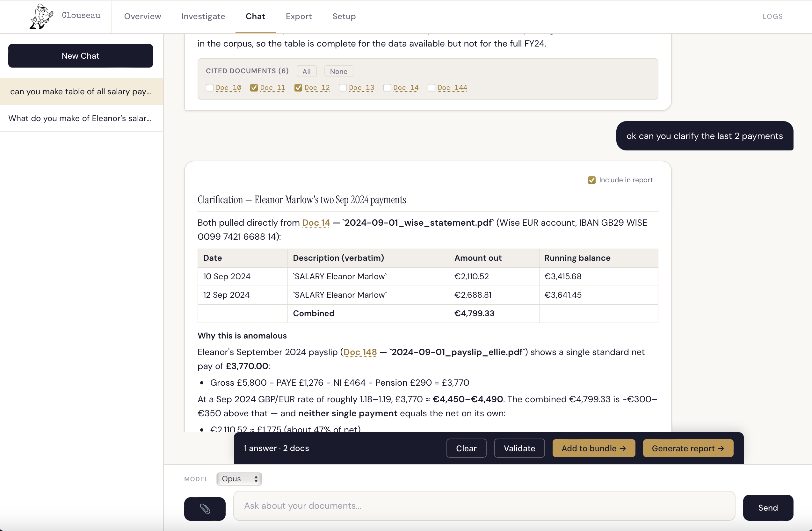
Task: Open LOGS in the top bar
Action: coord(773,16)
